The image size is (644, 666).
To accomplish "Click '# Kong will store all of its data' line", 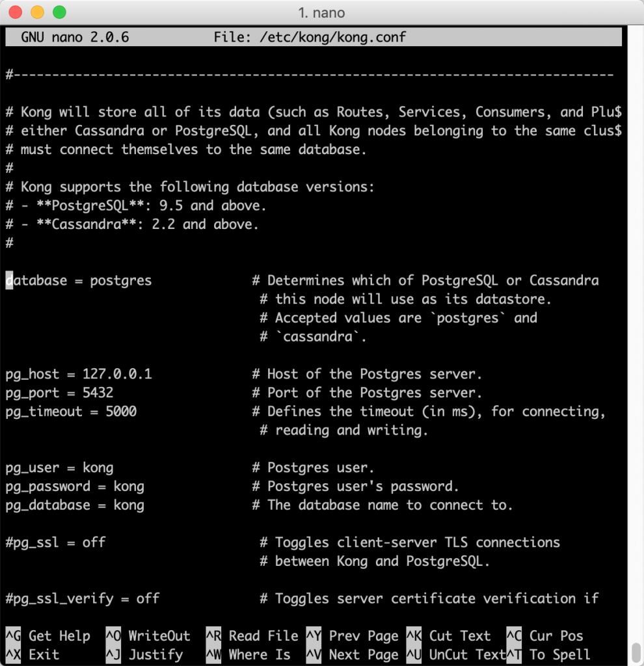I will click(x=314, y=113).
